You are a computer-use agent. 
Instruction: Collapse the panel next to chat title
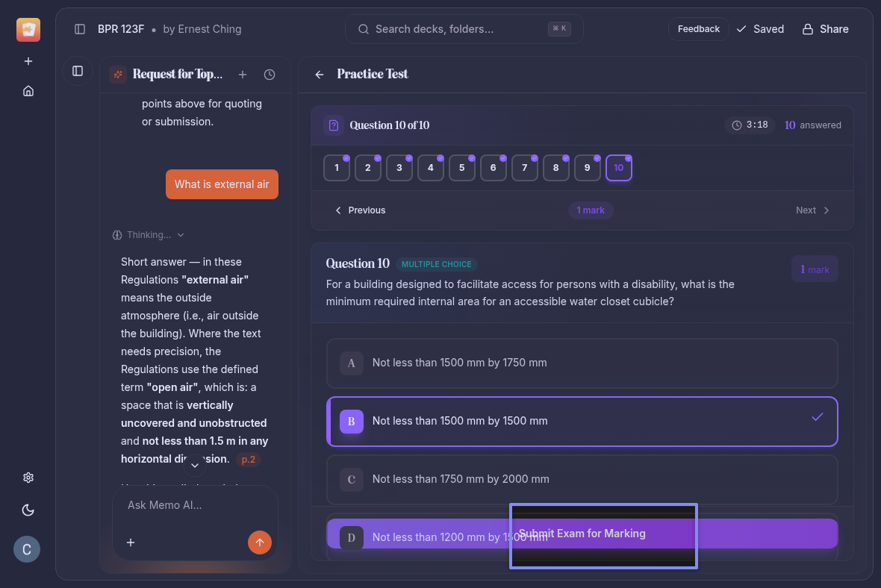coord(78,71)
